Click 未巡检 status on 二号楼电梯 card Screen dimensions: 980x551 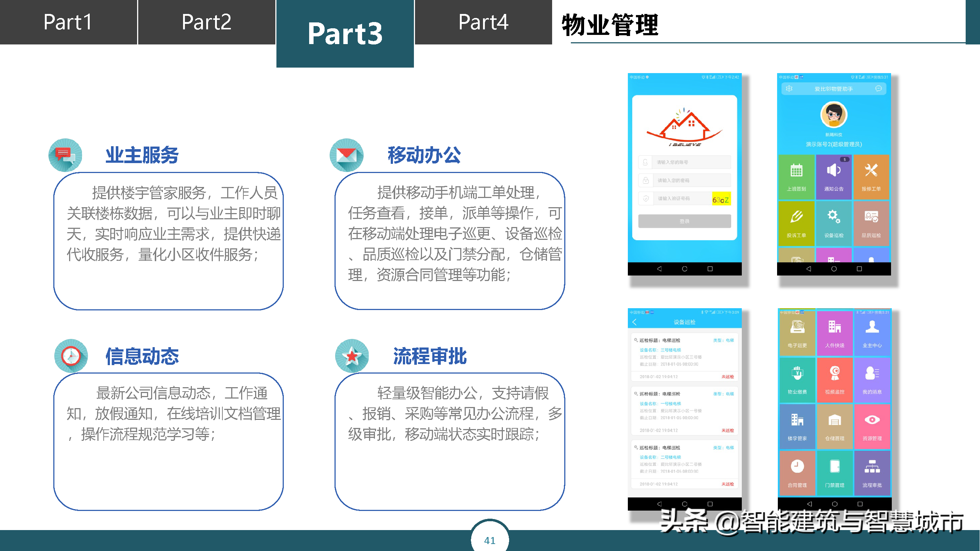click(x=728, y=484)
